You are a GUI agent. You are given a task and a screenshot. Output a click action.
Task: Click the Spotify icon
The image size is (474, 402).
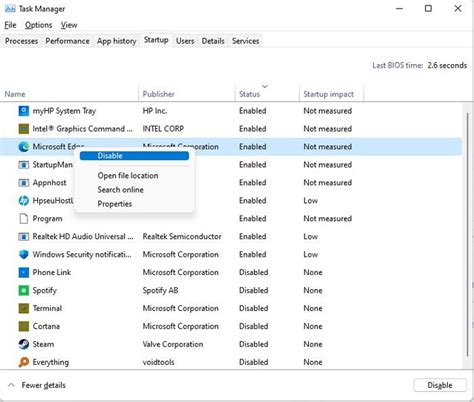pos(24,290)
